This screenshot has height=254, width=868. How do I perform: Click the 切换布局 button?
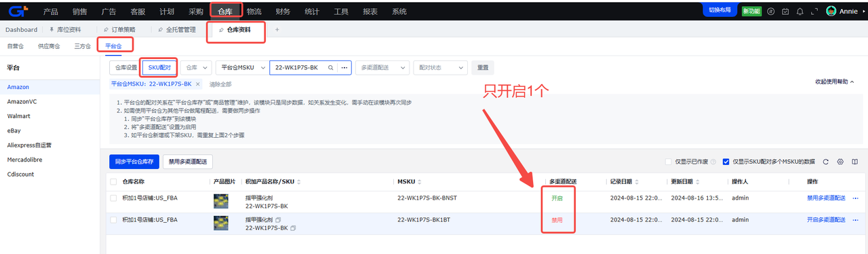pos(719,10)
